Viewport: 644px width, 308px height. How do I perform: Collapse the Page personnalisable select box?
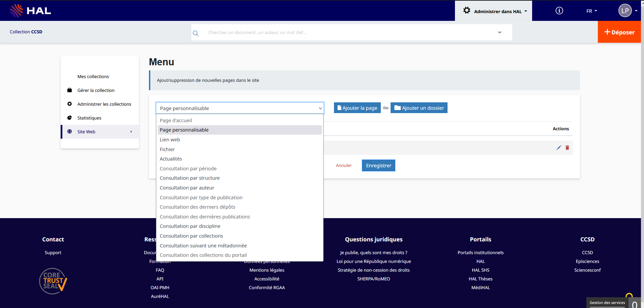240,108
